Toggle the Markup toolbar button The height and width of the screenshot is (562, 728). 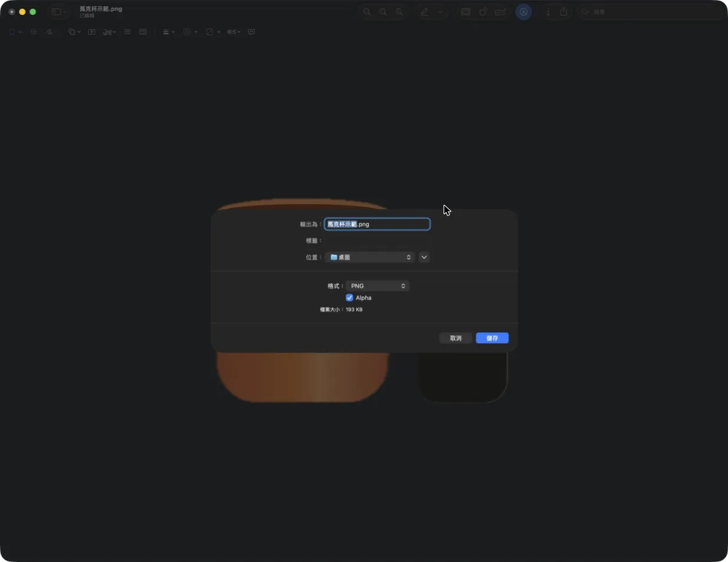click(523, 12)
